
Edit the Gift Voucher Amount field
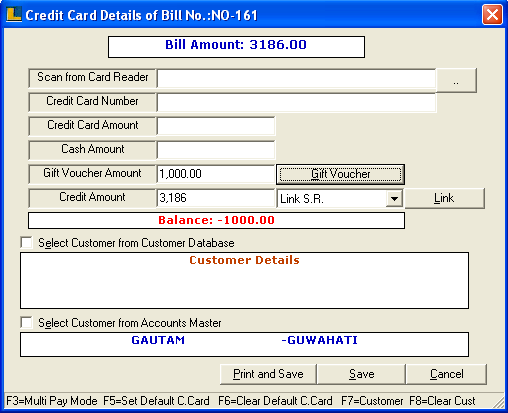click(216, 174)
